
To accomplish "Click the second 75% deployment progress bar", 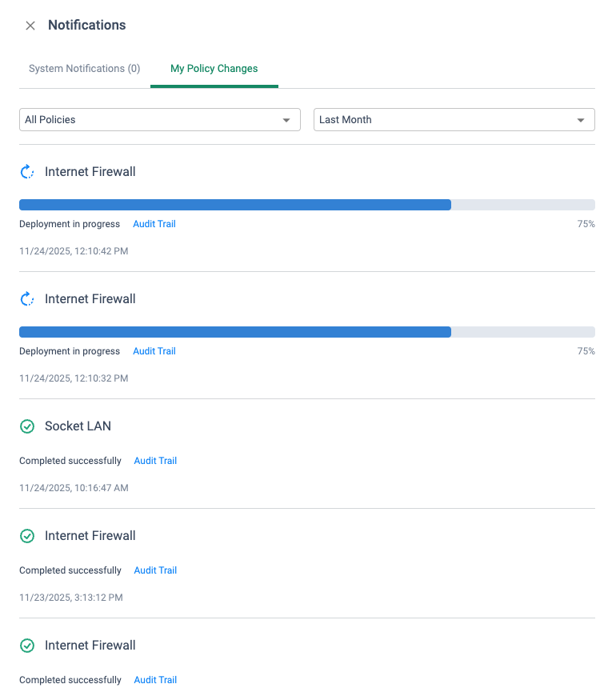I will tap(307, 332).
